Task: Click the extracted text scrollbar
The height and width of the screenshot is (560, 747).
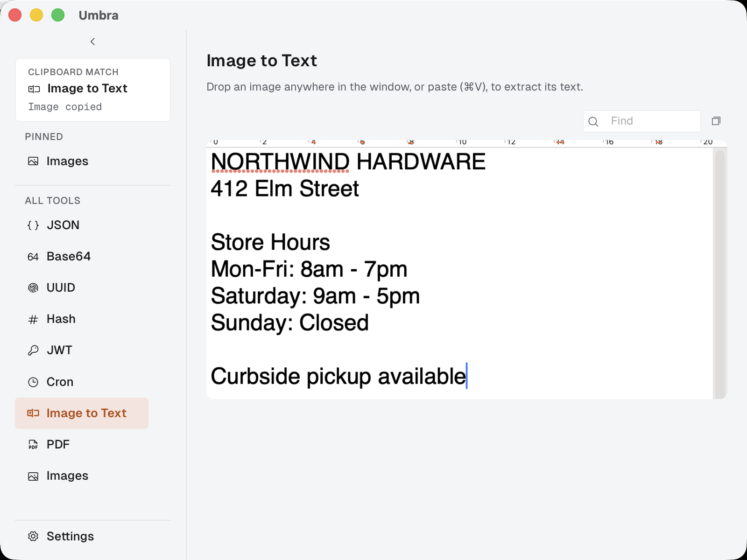Action: coord(720,273)
